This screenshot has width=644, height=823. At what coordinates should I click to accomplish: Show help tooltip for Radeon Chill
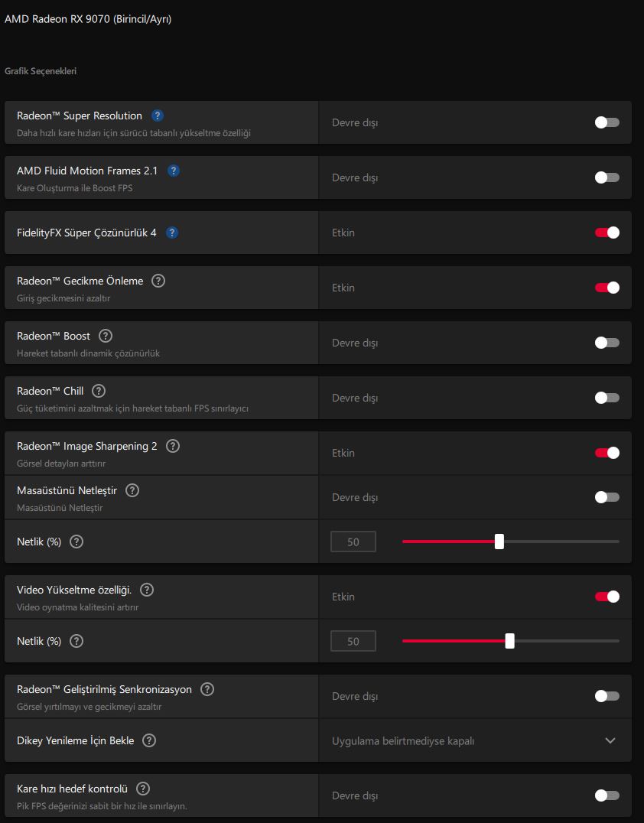click(99, 391)
